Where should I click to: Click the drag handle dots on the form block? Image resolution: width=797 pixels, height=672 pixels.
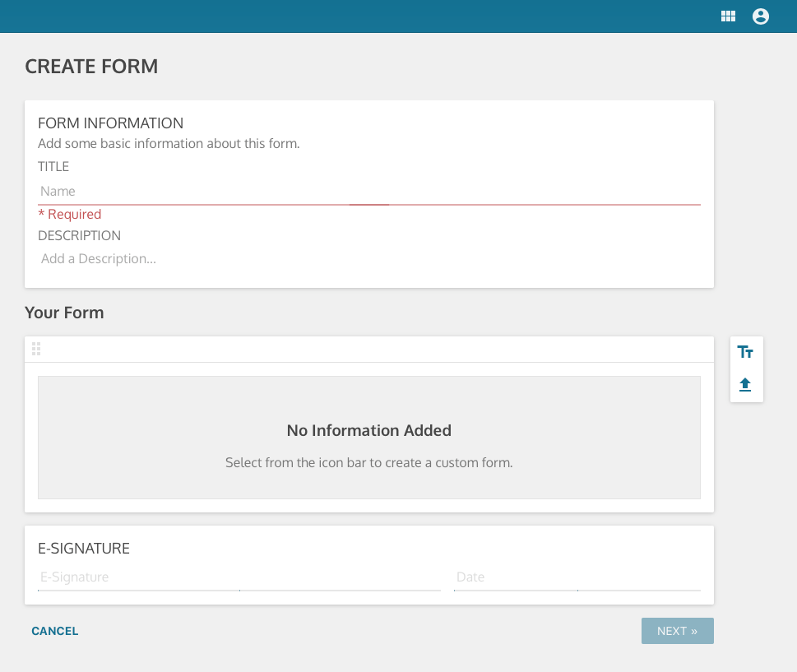[36, 348]
